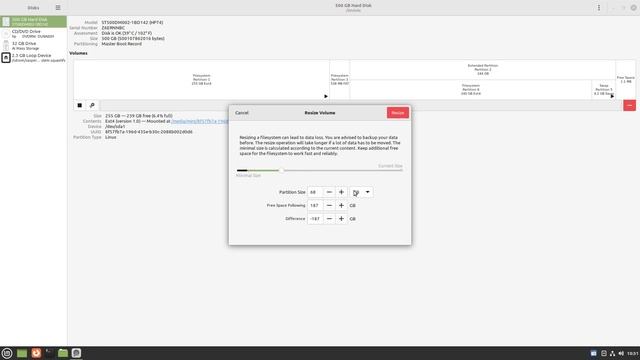Open network icon in system tray

pos(612,353)
